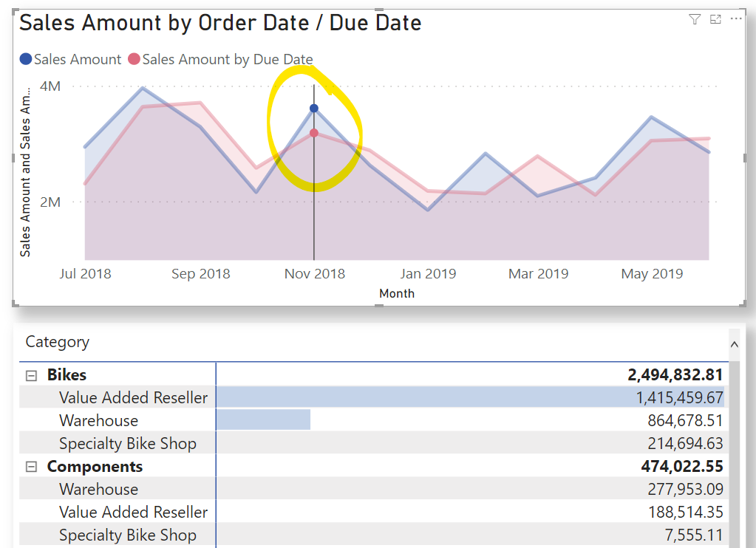Click the Mar 2019 axis label
Screen dimensions: 756x548
[539, 274]
